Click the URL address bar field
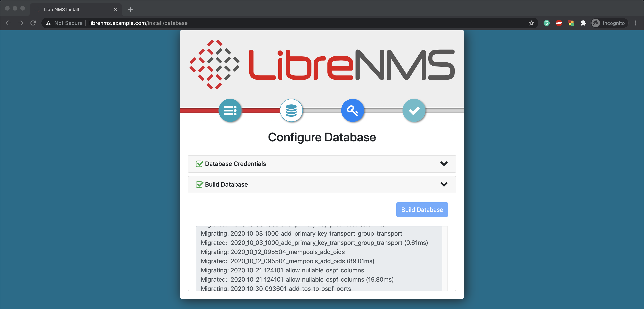This screenshot has width=644, height=309. (x=300, y=23)
